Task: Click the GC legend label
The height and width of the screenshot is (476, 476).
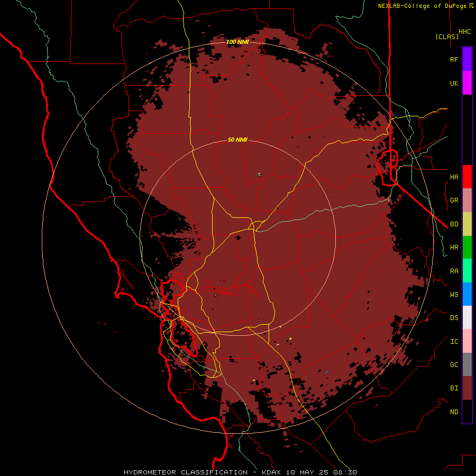Action: click(454, 365)
